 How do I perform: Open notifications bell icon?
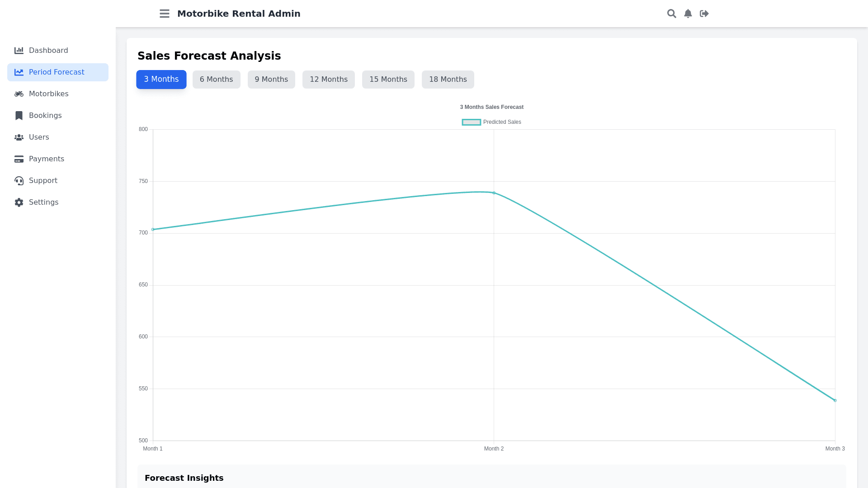688,14
